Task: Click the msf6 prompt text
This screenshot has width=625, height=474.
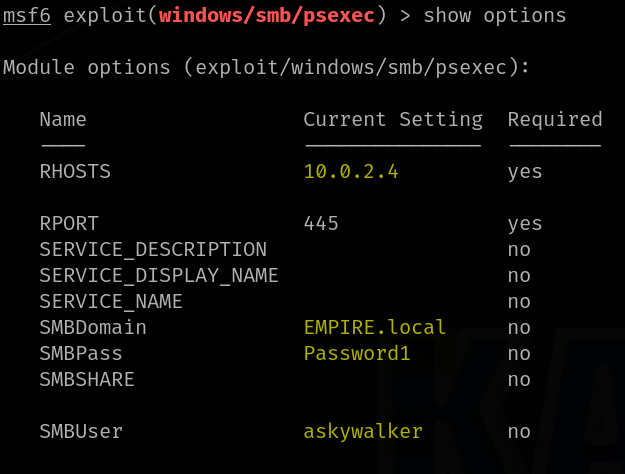Action: click(x=27, y=16)
